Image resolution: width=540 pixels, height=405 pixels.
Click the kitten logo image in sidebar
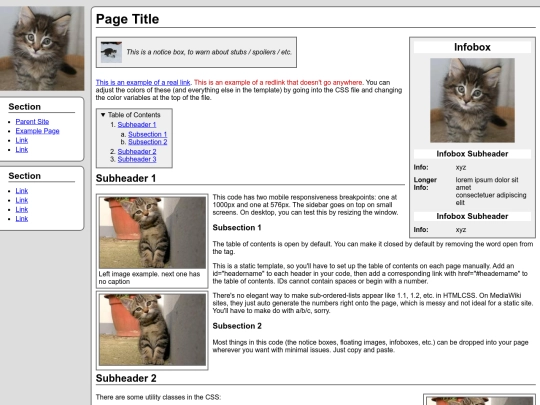pyautogui.click(x=42, y=48)
